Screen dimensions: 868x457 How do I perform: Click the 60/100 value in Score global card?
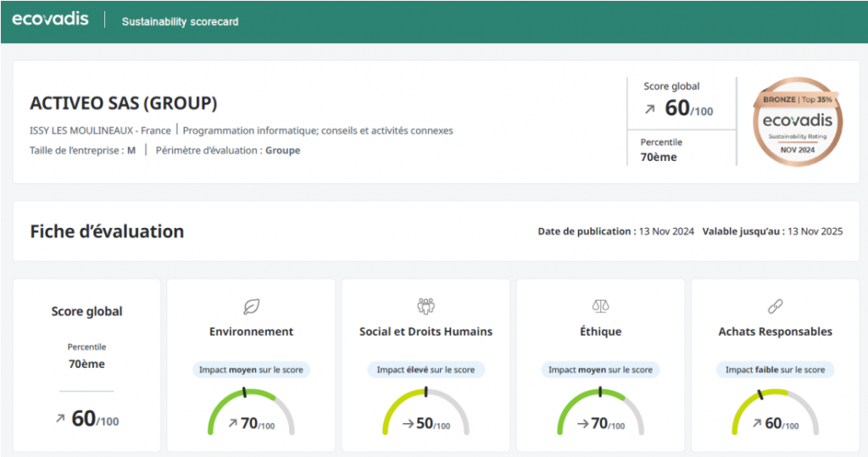click(95, 419)
